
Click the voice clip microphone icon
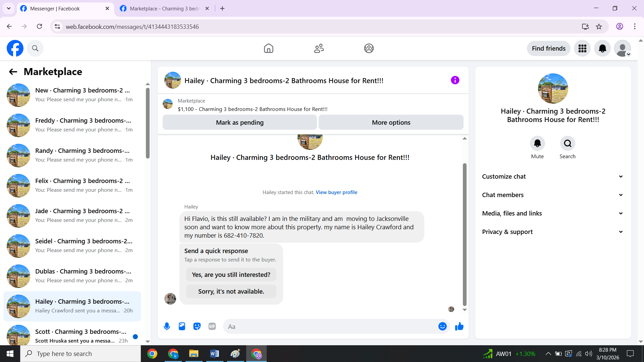point(167,326)
